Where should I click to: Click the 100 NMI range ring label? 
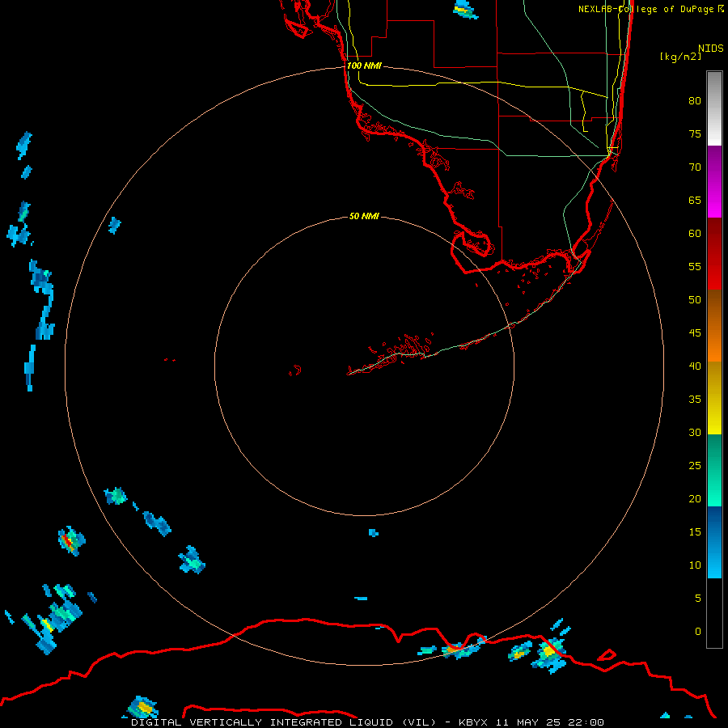(364, 66)
